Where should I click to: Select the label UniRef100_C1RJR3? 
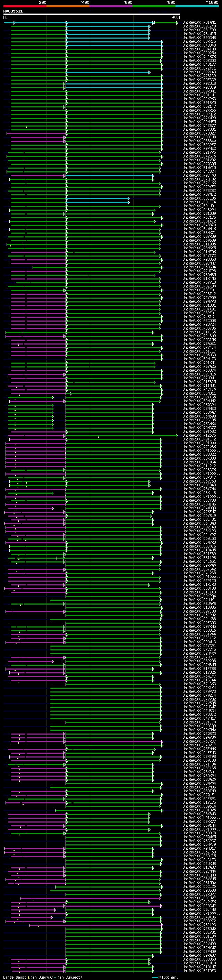(199, 585)
